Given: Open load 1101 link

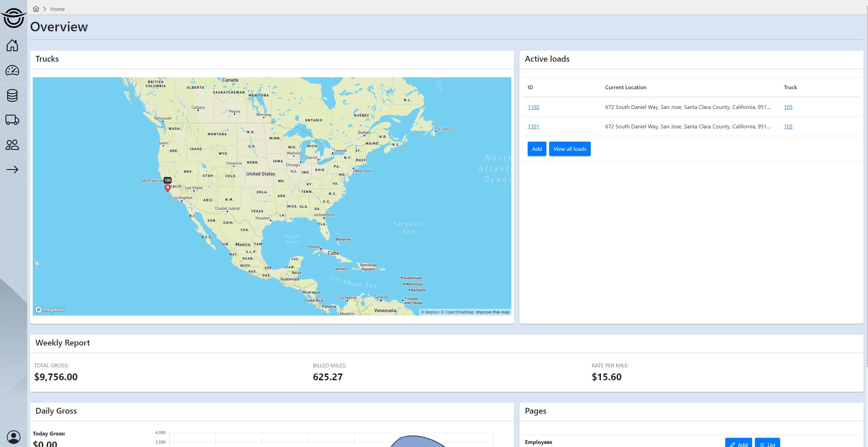Looking at the screenshot, I should [533, 126].
